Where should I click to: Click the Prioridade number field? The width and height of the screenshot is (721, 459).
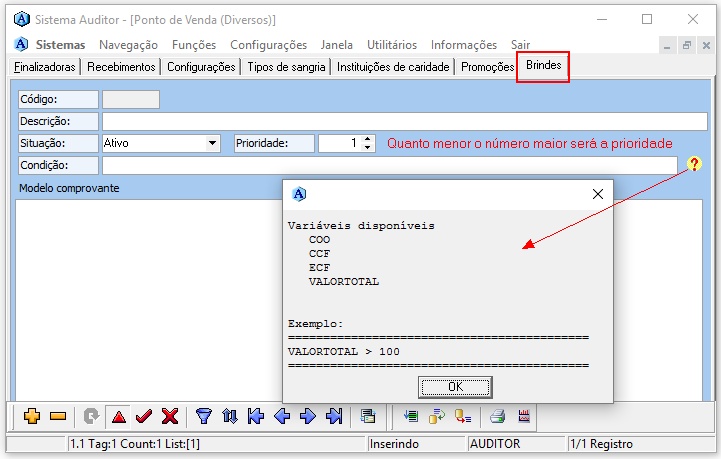340,143
